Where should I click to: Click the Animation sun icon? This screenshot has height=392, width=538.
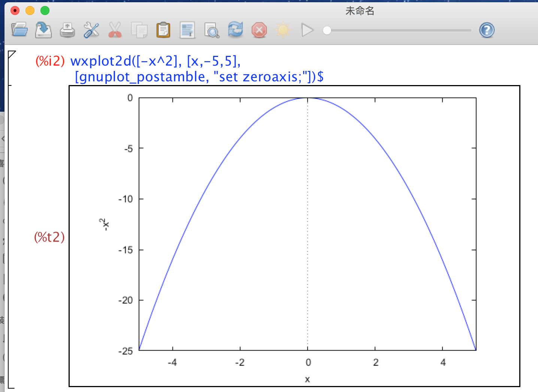(x=283, y=30)
